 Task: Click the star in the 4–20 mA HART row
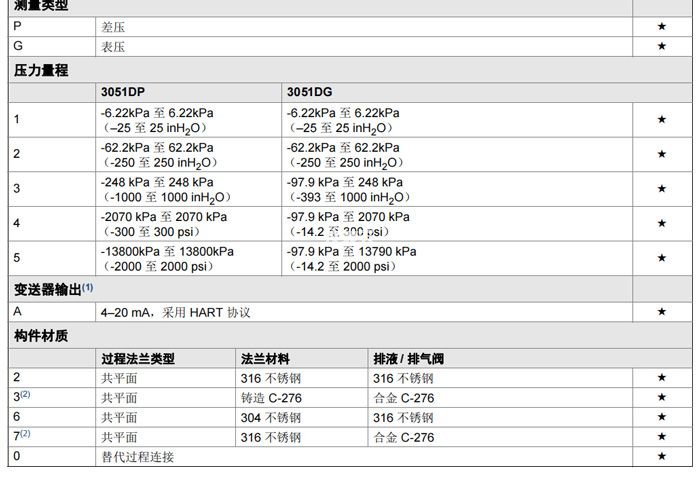662,312
